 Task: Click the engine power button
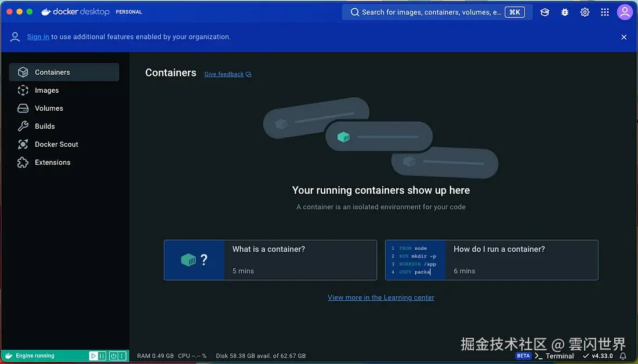pyautogui.click(x=114, y=356)
